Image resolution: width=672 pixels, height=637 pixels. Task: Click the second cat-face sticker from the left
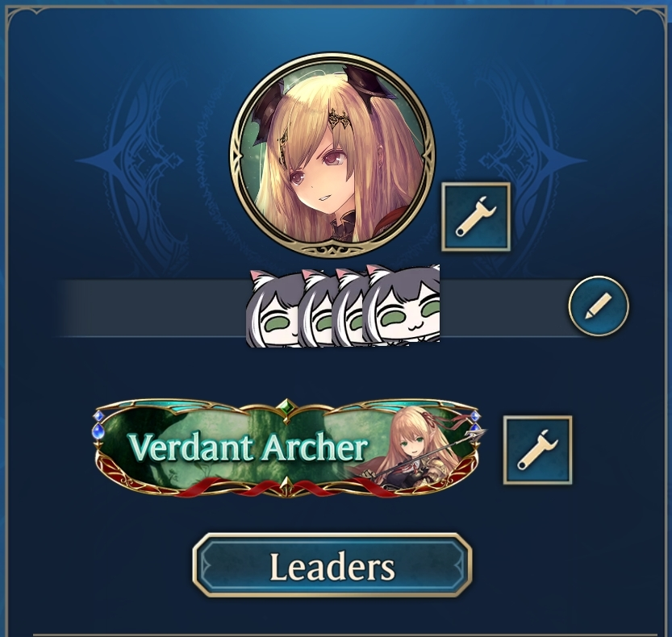pos(316,308)
